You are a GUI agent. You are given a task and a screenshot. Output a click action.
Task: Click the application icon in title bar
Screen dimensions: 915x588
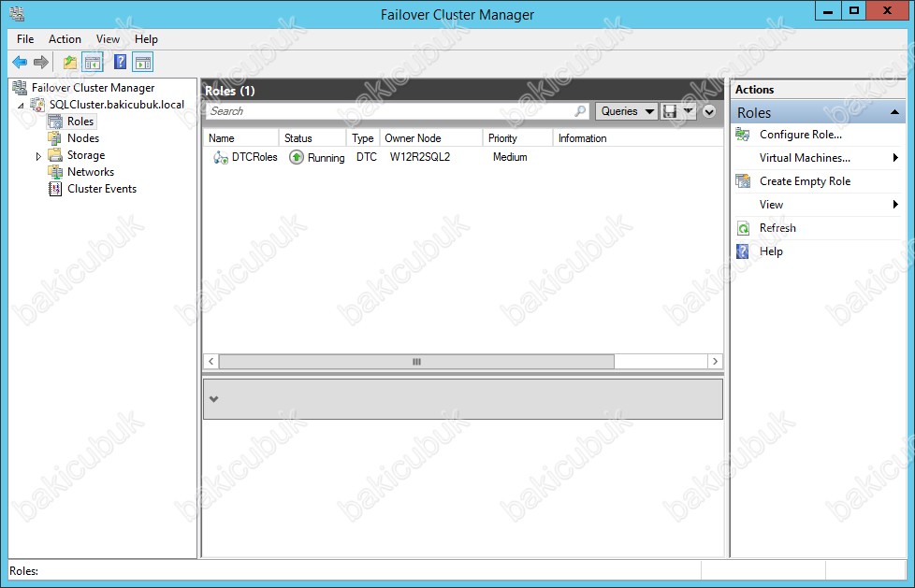click(x=17, y=13)
